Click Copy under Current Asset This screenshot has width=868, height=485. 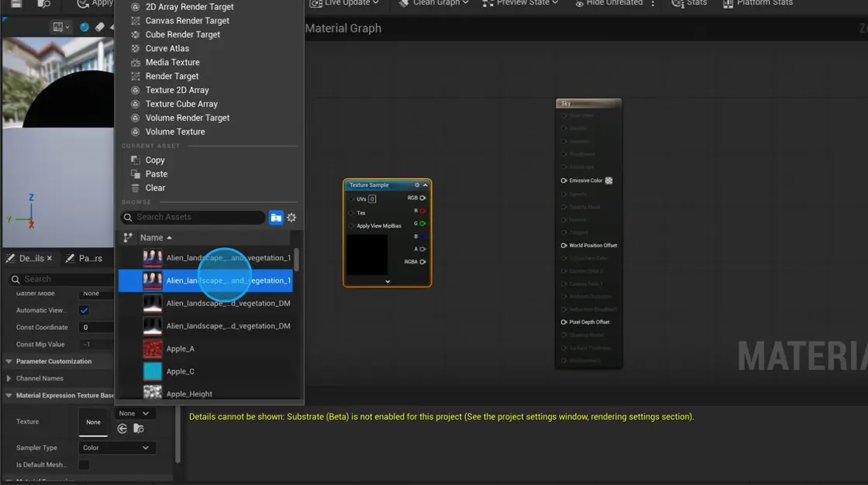coord(154,160)
